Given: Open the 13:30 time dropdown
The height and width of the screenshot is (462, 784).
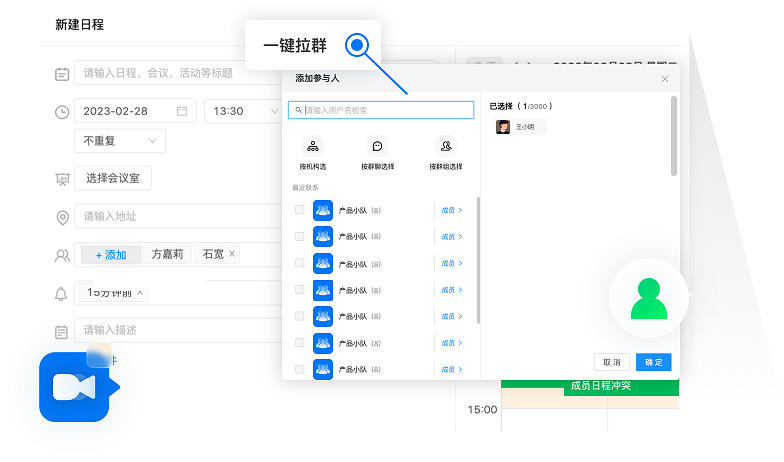Looking at the screenshot, I should click(x=242, y=111).
